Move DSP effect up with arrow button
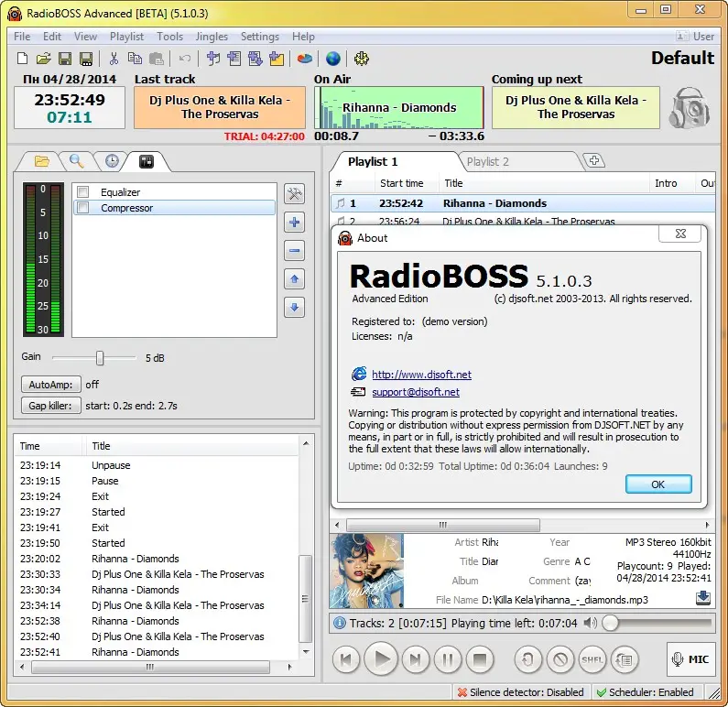 coord(294,279)
